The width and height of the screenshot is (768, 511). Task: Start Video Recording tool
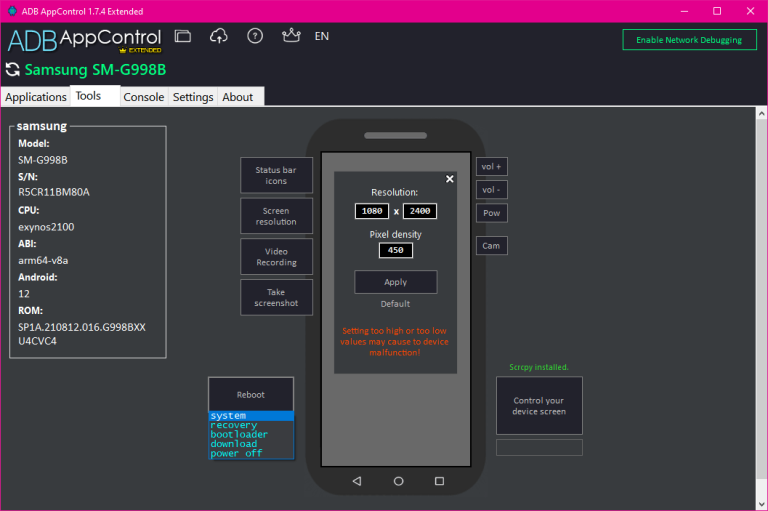pyautogui.click(x=276, y=257)
